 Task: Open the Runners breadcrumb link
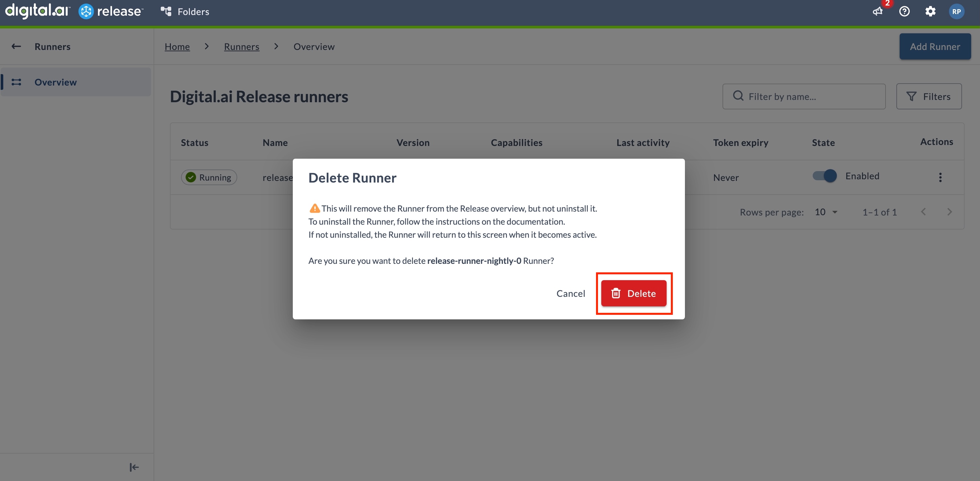241,46
